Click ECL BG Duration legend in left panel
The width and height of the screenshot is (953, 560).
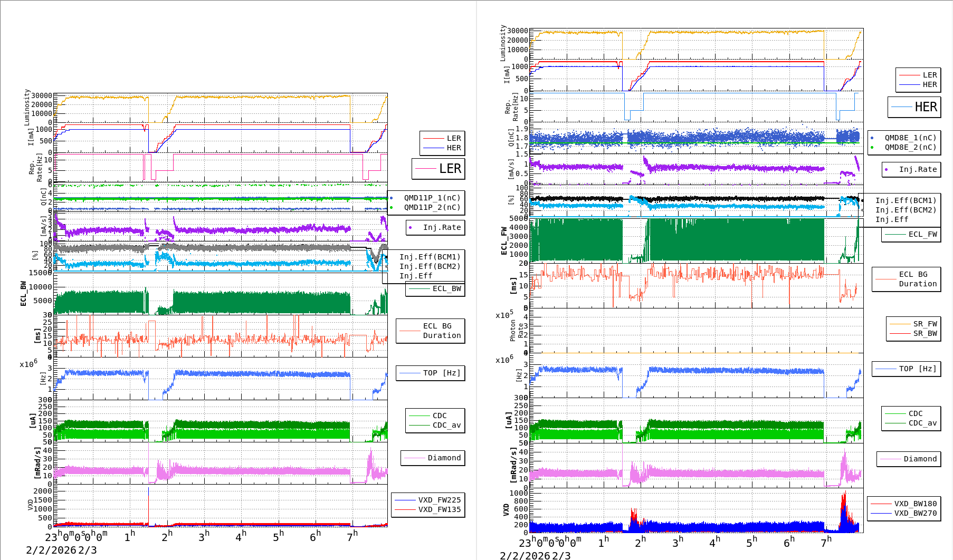431,331
